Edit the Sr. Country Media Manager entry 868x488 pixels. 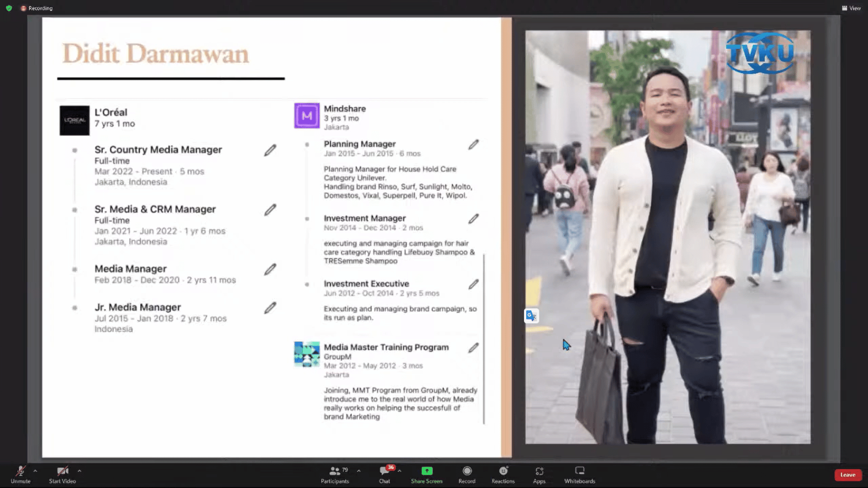[x=270, y=150]
